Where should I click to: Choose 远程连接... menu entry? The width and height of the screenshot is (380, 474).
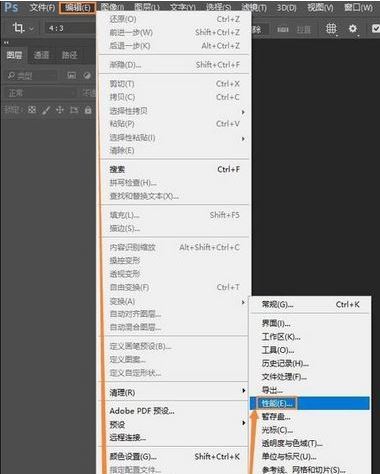pos(174,437)
